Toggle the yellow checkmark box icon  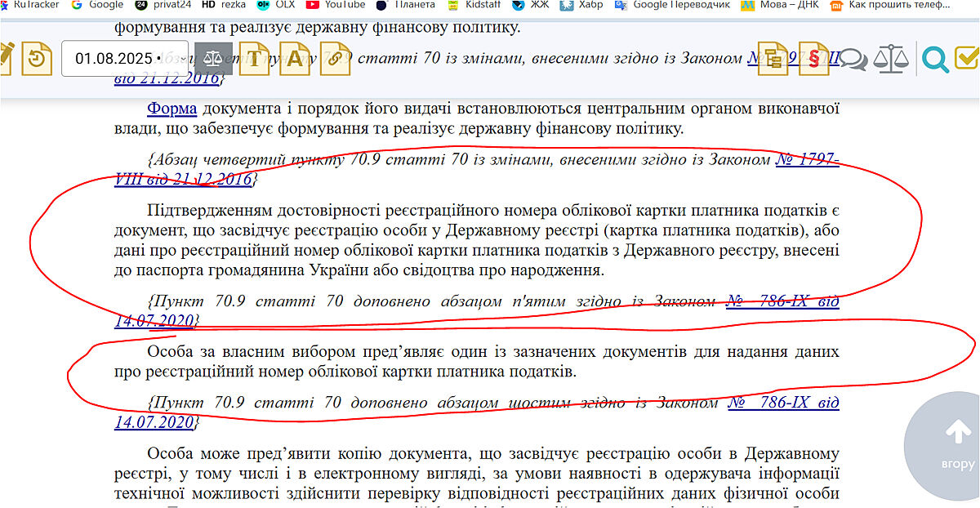tap(967, 59)
